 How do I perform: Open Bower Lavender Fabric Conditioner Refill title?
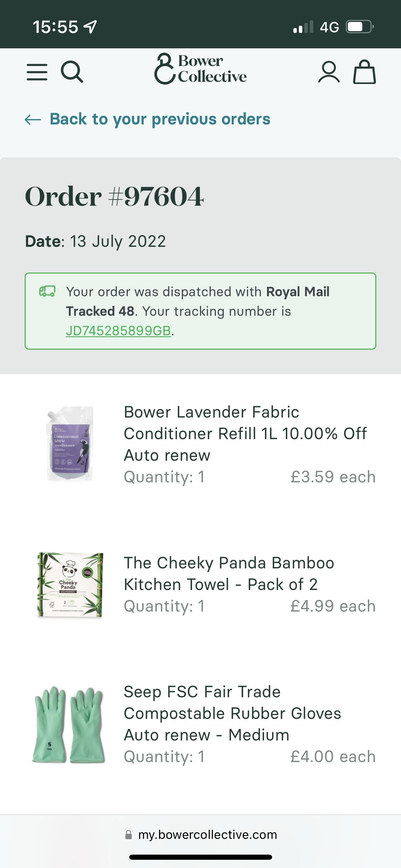coord(245,433)
